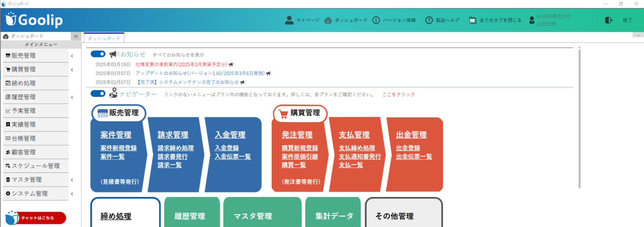Screen dimensions: 644x227
Task: Click the 予実管理 chart icon
Action: tap(8, 111)
